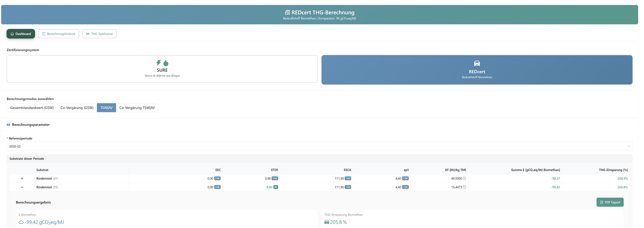
Task: Expand the Rindermist (AT) row
Action: tap(22, 178)
